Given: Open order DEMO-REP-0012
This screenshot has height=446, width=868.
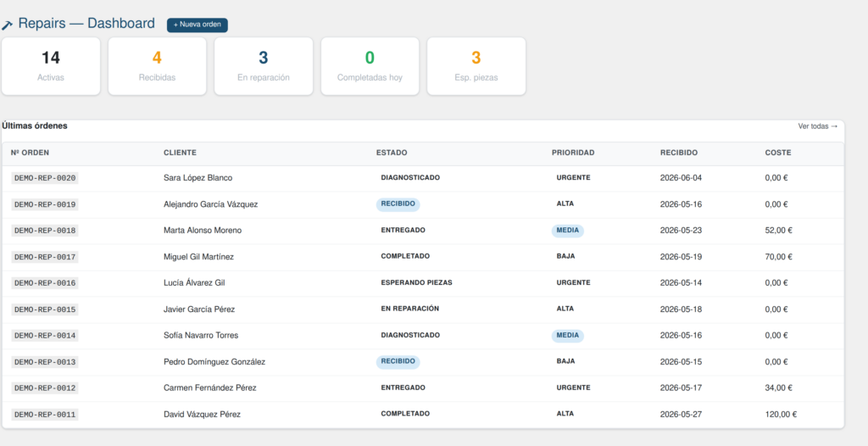Looking at the screenshot, I should tap(45, 388).
